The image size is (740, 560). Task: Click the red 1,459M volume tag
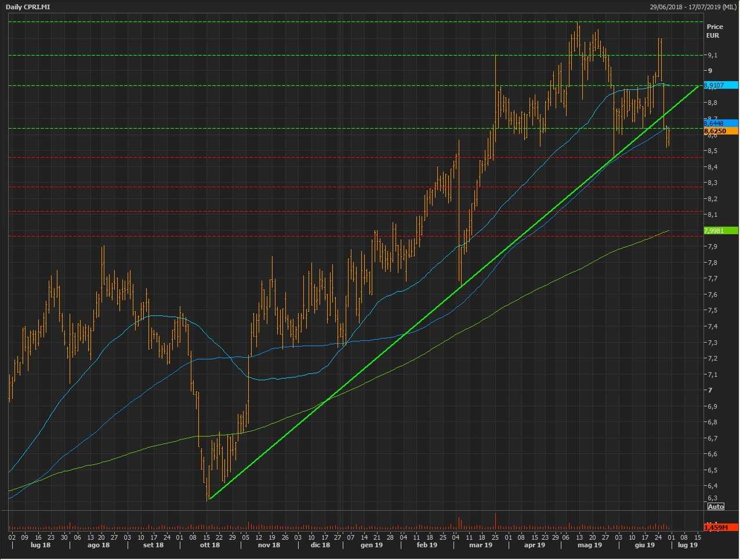[720, 527]
